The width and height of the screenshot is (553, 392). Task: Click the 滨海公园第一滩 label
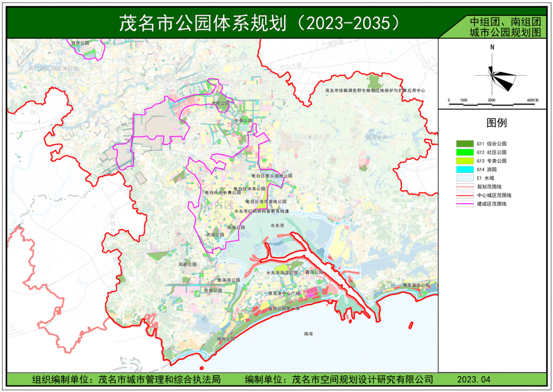pyautogui.click(x=284, y=309)
